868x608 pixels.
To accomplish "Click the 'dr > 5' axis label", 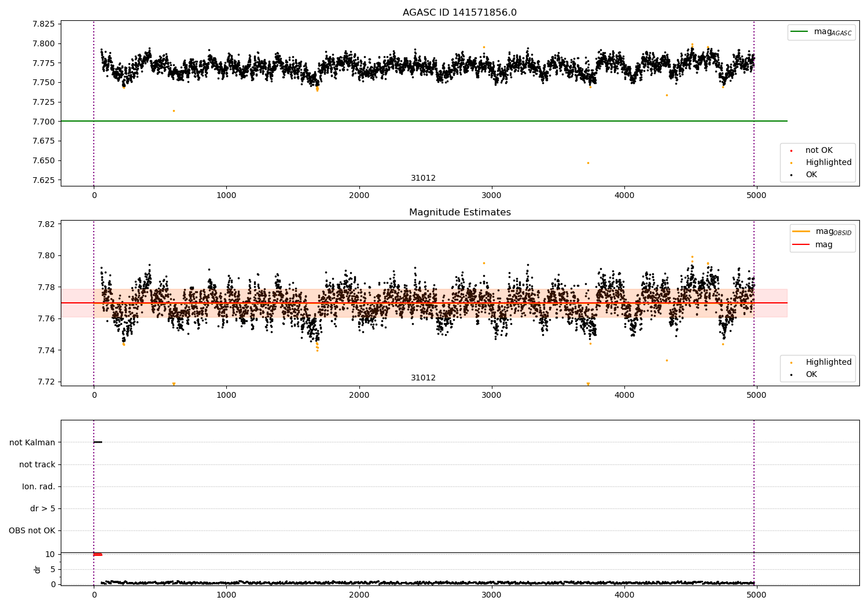I will pyautogui.click(x=43, y=508).
